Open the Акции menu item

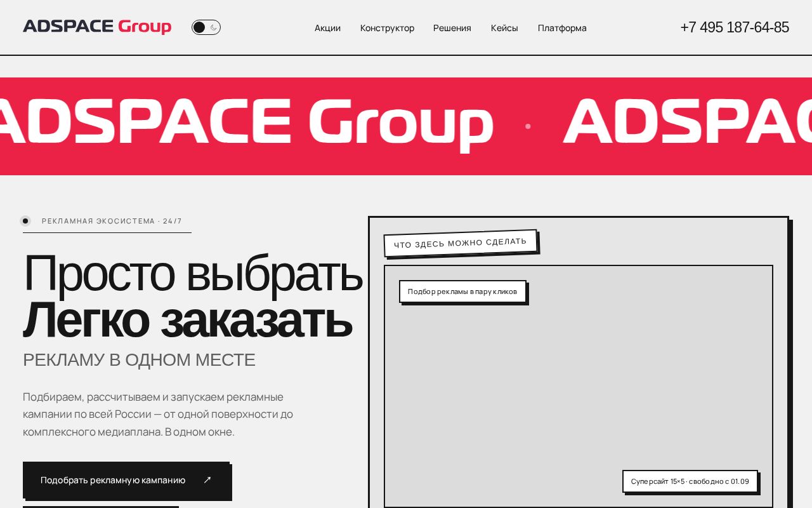pyautogui.click(x=327, y=28)
